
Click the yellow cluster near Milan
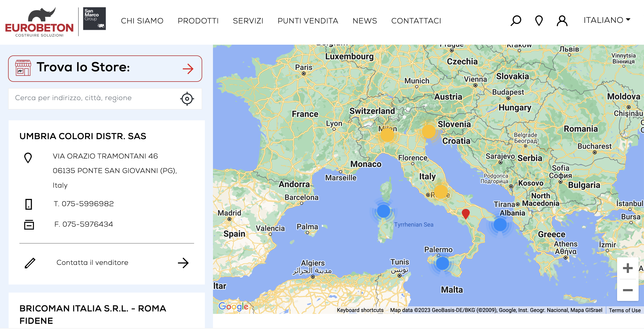387,135
